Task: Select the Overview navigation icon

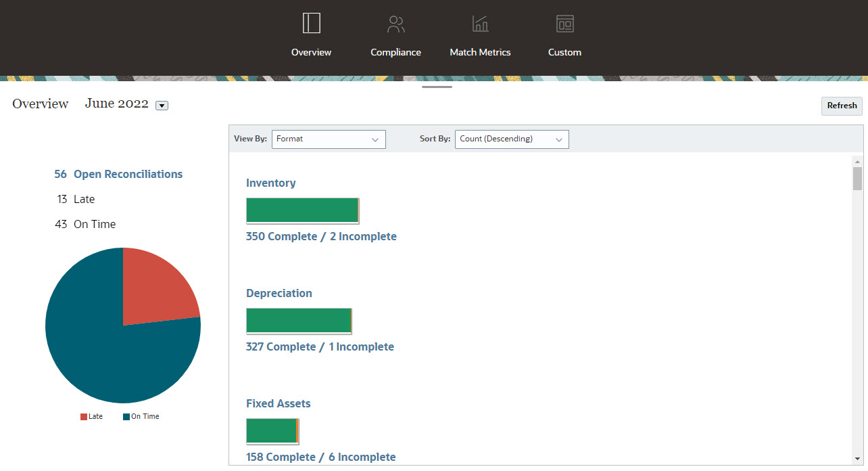Action: click(311, 23)
